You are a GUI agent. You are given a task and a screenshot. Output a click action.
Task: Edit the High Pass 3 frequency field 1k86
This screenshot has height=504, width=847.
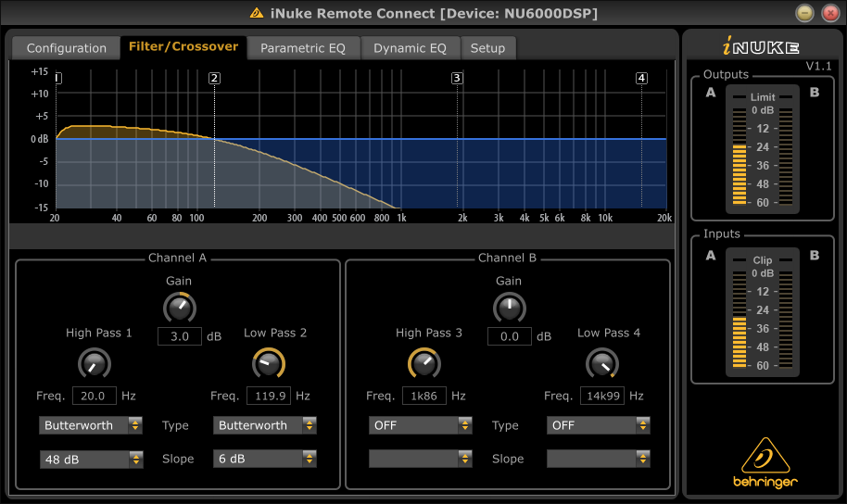click(424, 396)
